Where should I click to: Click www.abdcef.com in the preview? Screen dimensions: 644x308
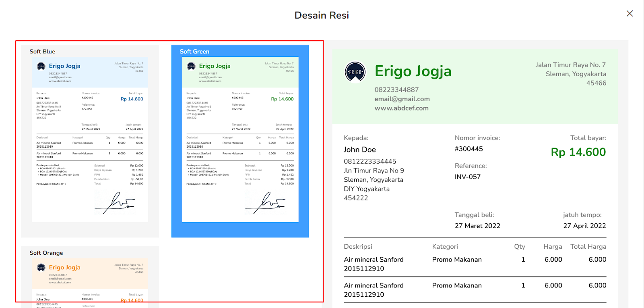[401, 108]
